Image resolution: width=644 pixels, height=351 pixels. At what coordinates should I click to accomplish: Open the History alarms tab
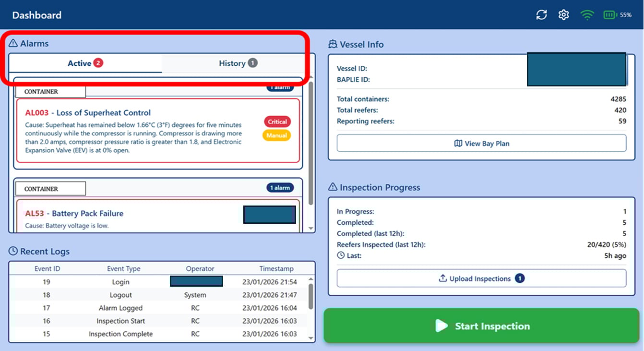238,63
